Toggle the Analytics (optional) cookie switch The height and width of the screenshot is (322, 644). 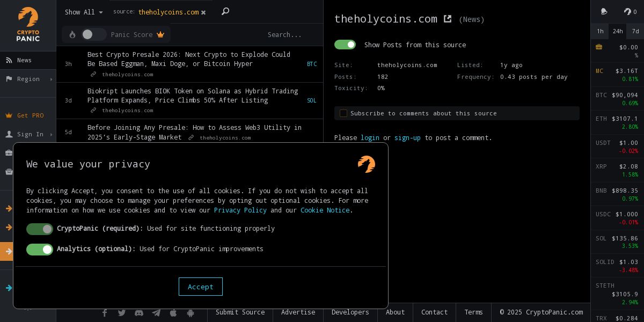[40, 250]
